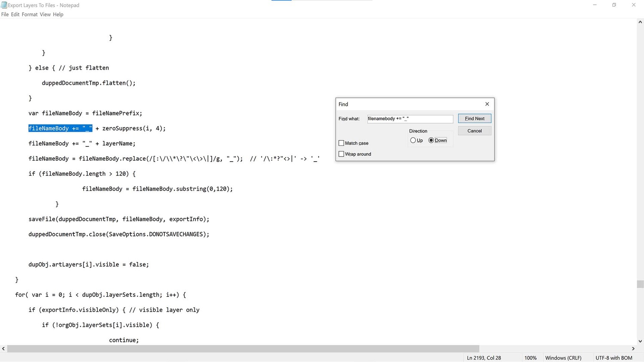Screen dimensions: 644x362
Task: Close the Find dialog with X
Action: point(487,104)
